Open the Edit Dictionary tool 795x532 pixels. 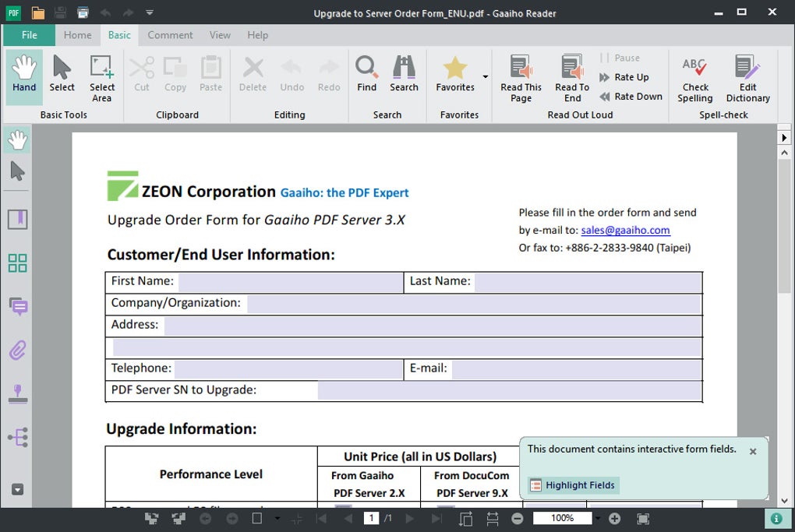747,79
